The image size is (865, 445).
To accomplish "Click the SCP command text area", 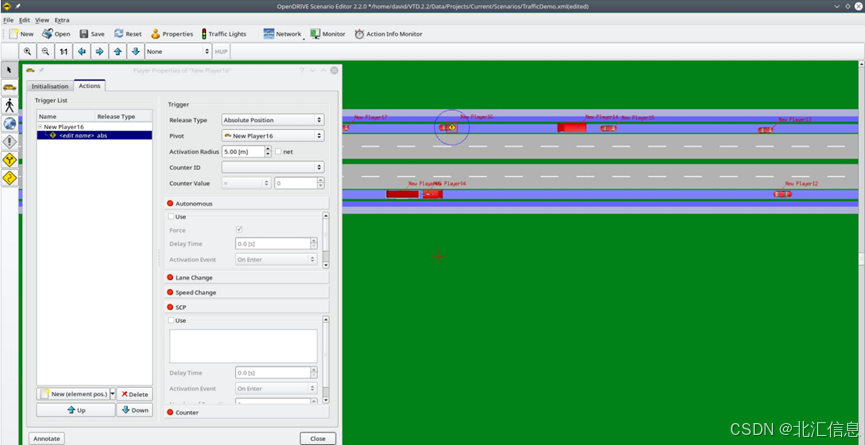I will (243, 346).
